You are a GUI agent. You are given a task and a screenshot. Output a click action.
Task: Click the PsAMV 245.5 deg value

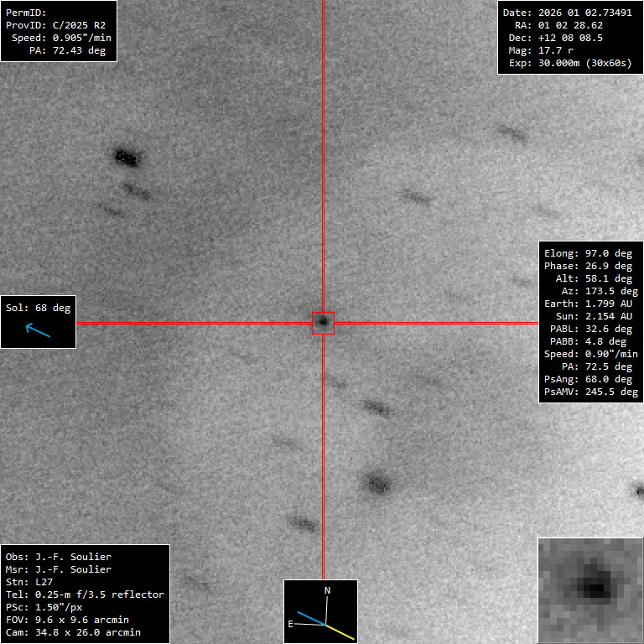pyautogui.click(x=590, y=392)
